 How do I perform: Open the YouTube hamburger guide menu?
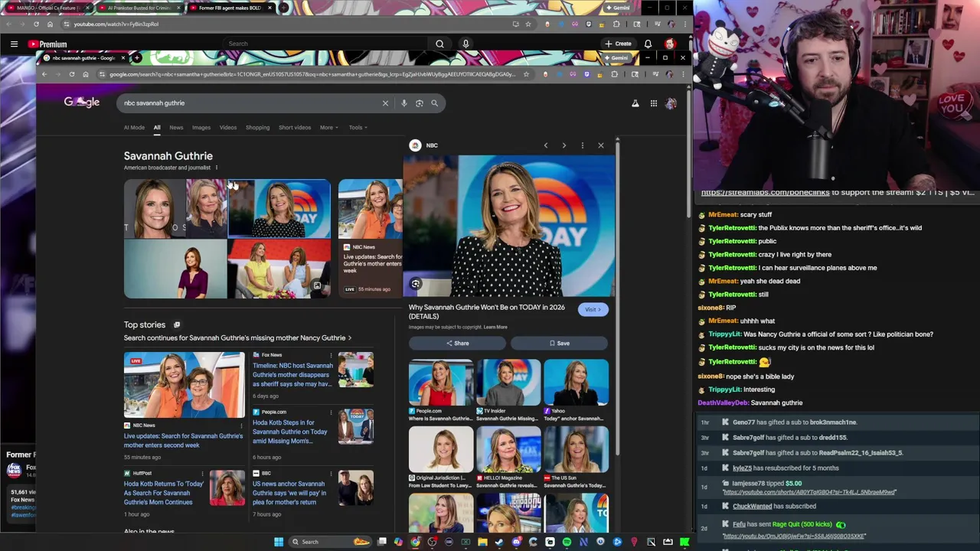(x=14, y=44)
